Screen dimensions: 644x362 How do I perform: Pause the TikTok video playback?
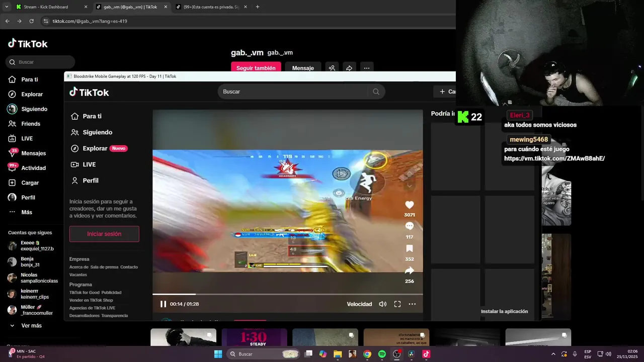point(163,304)
